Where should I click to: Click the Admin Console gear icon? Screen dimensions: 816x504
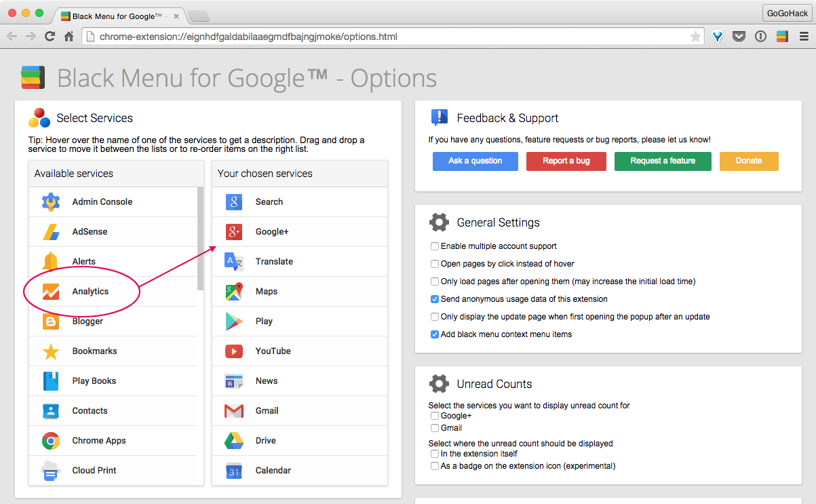pos(51,202)
